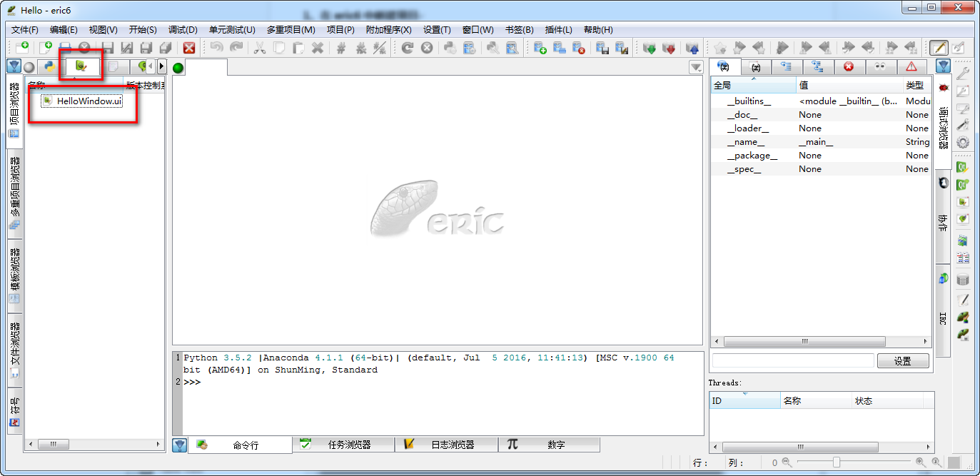Click the zoom out magnifier in status bar
980x476 pixels.
coord(787,462)
